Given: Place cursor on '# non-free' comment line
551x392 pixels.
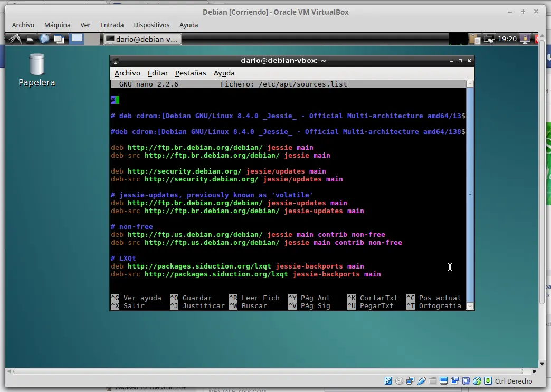Looking at the screenshot, I should click(x=132, y=226).
